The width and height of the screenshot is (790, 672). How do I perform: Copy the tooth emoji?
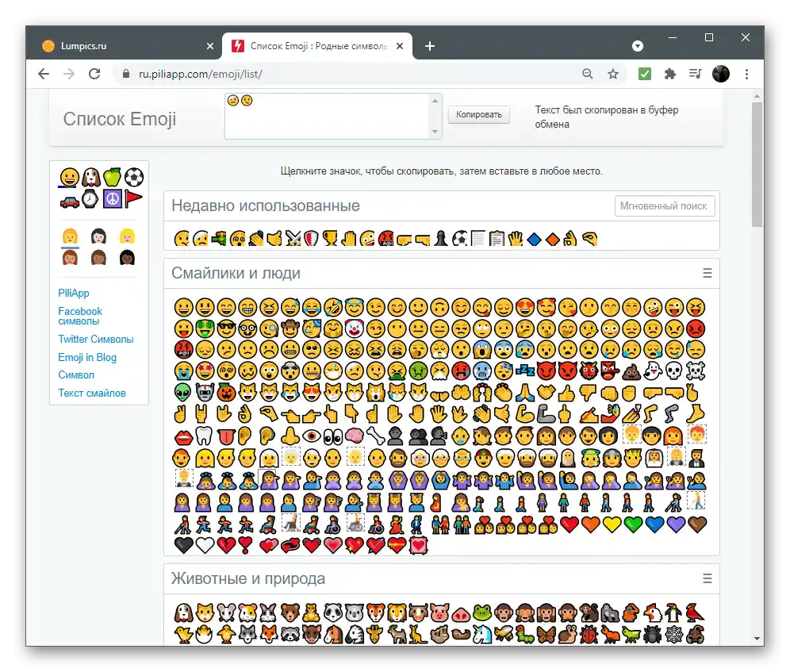(x=205, y=436)
